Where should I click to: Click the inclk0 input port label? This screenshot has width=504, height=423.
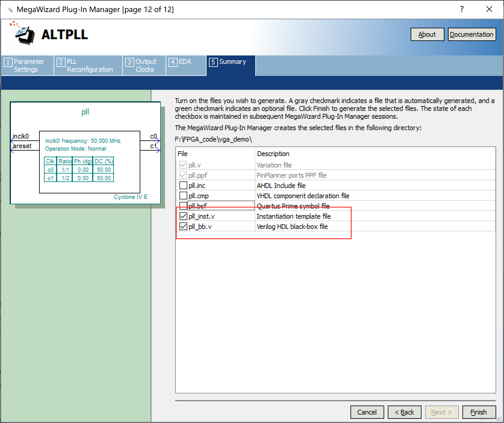[20, 136]
